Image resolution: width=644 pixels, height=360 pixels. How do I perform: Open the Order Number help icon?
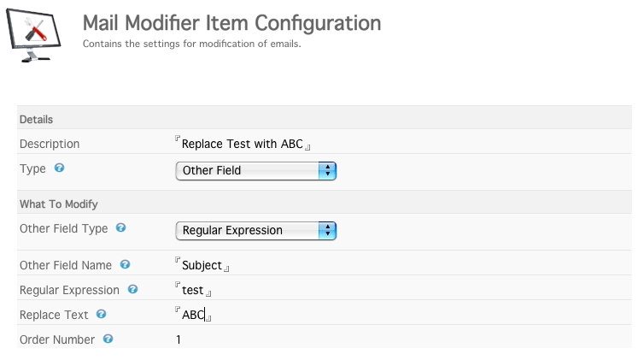(108, 339)
